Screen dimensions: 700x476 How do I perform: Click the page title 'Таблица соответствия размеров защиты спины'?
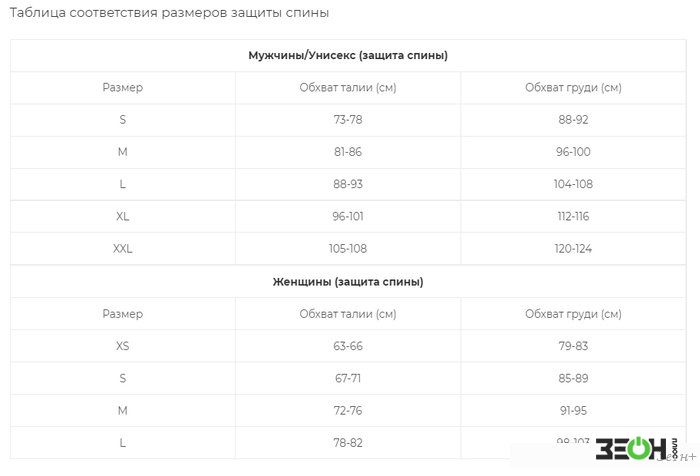(169, 13)
